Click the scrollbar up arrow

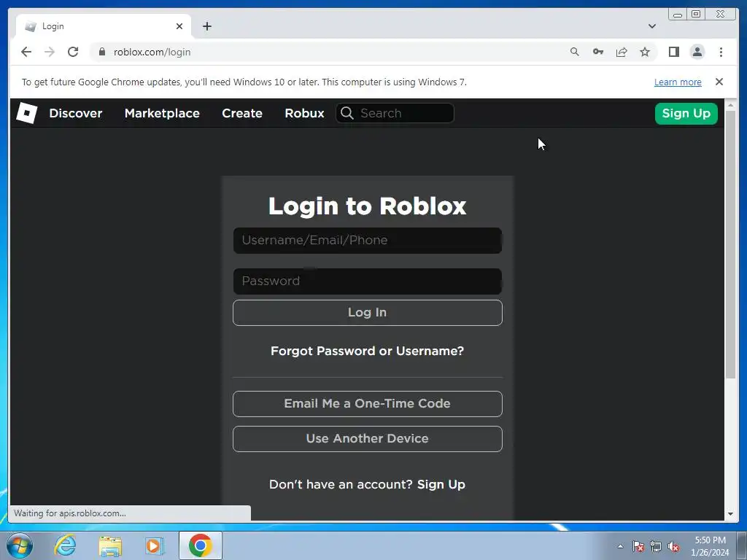(730, 104)
